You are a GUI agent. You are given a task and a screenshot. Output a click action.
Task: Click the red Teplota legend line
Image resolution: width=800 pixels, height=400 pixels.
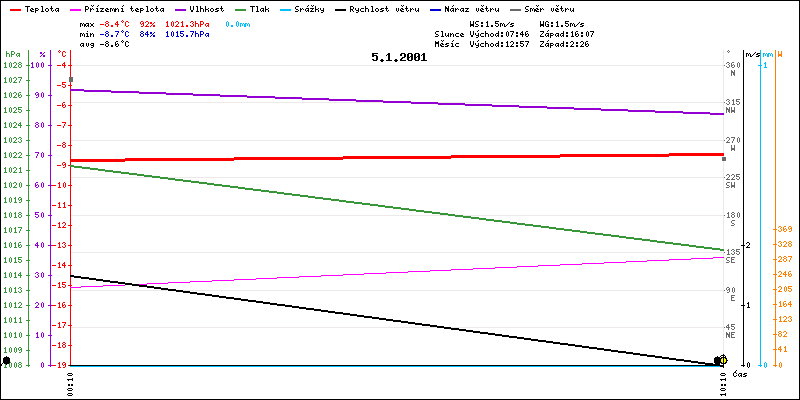coord(14,8)
